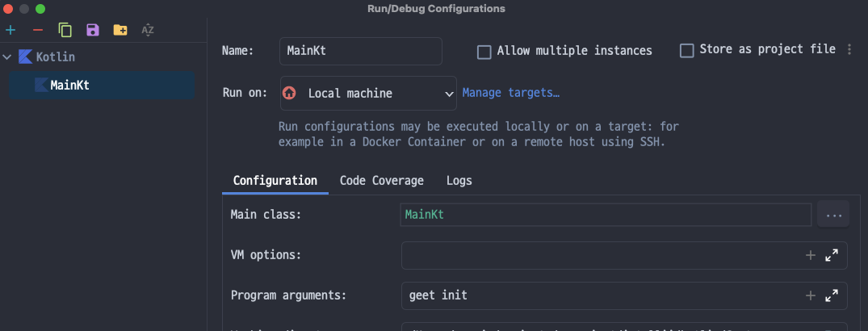Select MainKt configuration in the tree
The height and width of the screenshot is (331, 868).
click(x=69, y=85)
